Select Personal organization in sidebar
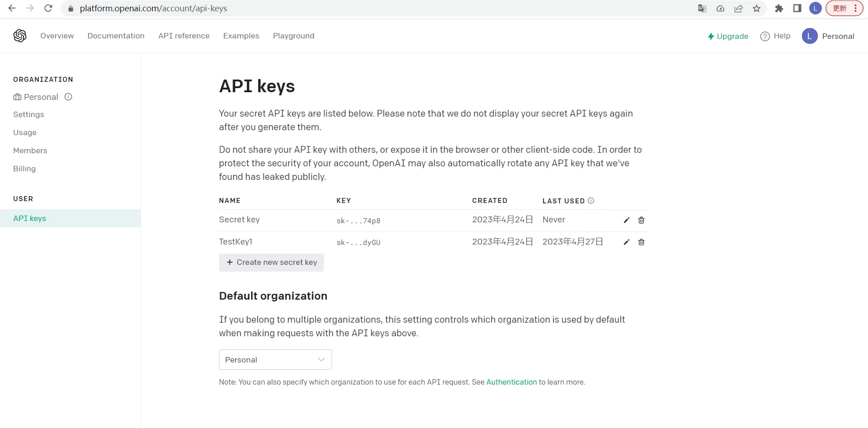 tap(36, 97)
